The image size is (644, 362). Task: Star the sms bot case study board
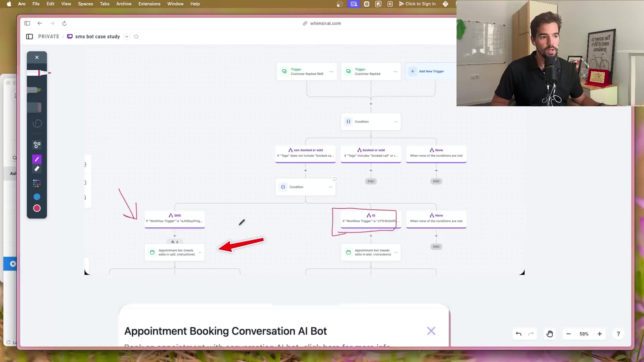click(x=136, y=37)
